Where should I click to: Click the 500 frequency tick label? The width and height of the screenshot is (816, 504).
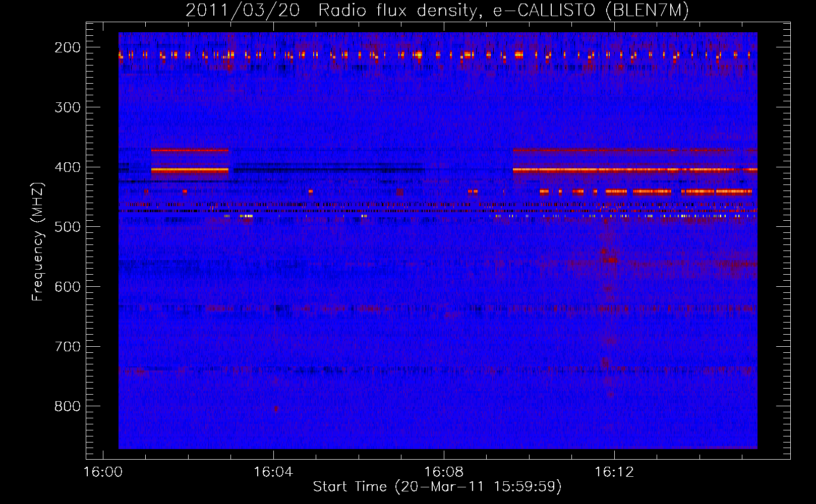click(67, 227)
